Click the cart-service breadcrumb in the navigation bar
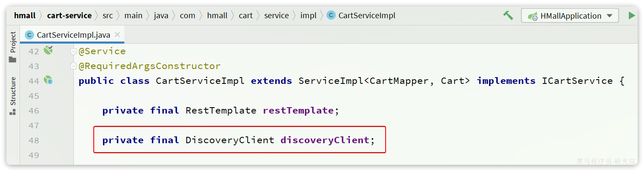This screenshot has height=172, width=644. click(x=69, y=16)
